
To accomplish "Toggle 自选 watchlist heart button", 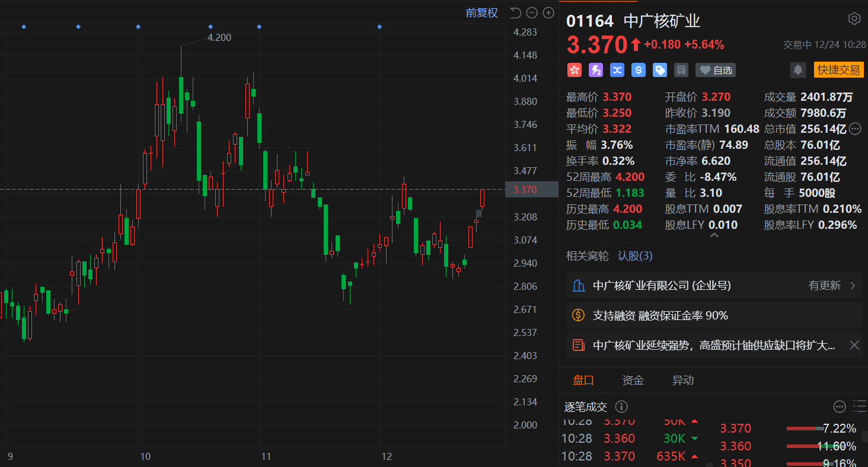I will (x=716, y=70).
